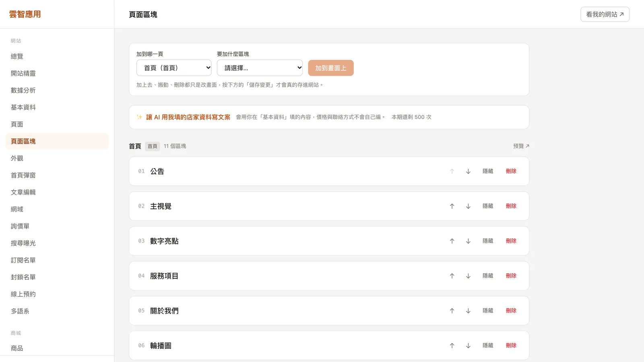Screen dimensions: 644x362
Task: Delete the 關於我們 block
Action: [511, 311]
